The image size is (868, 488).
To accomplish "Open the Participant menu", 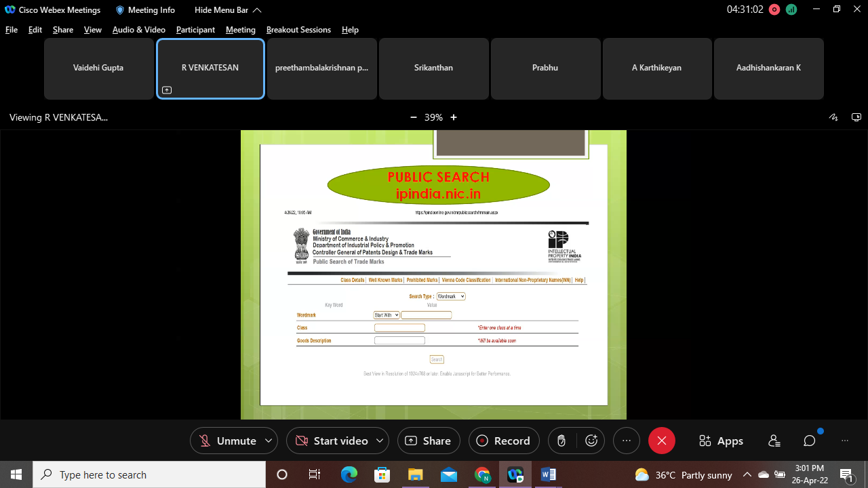I will [x=195, y=30].
